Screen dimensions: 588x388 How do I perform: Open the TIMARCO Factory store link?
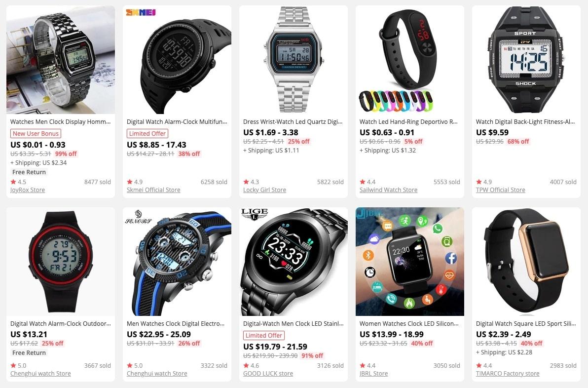click(x=508, y=373)
